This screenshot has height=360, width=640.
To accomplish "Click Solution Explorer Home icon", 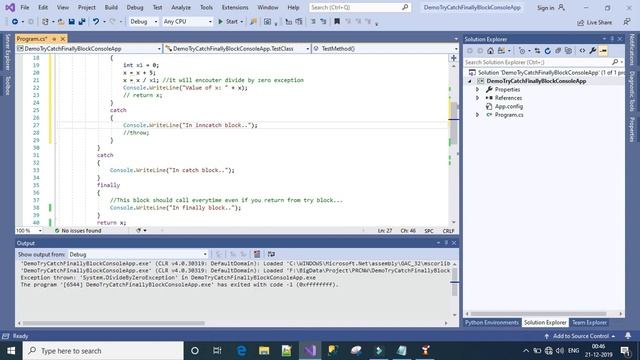I will tap(490, 51).
